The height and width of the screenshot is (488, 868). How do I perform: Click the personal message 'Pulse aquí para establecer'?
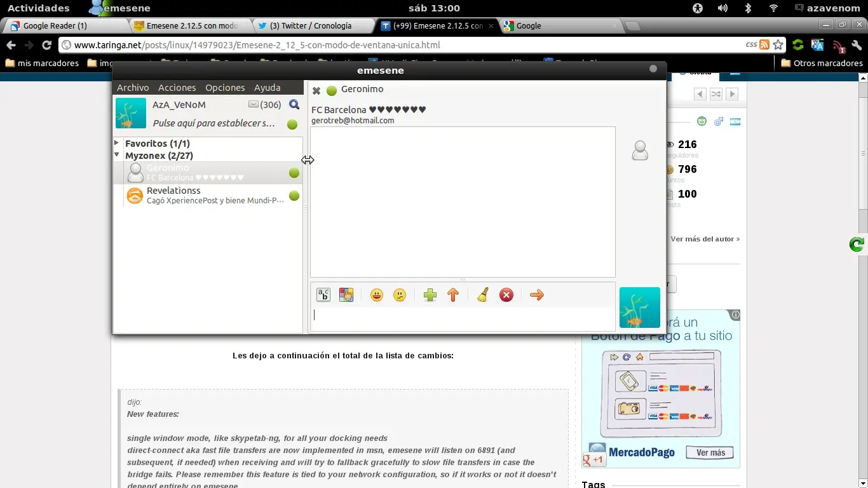pos(214,123)
